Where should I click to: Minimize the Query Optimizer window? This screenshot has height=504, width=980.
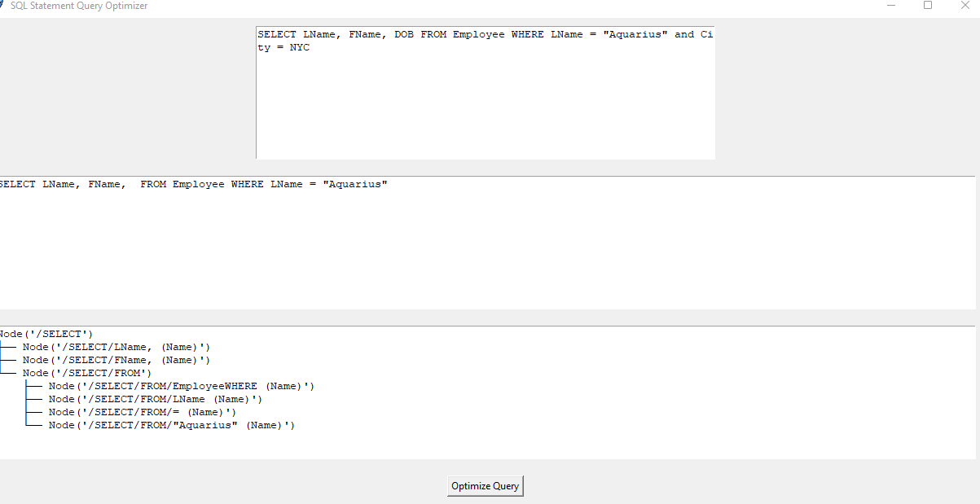pyautogui.click(x=892, y=6)
